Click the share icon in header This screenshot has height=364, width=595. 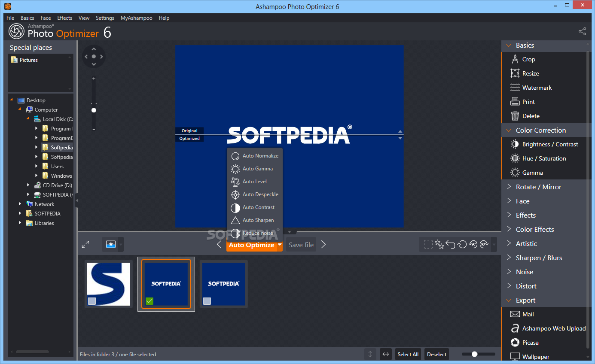[582, 31]
